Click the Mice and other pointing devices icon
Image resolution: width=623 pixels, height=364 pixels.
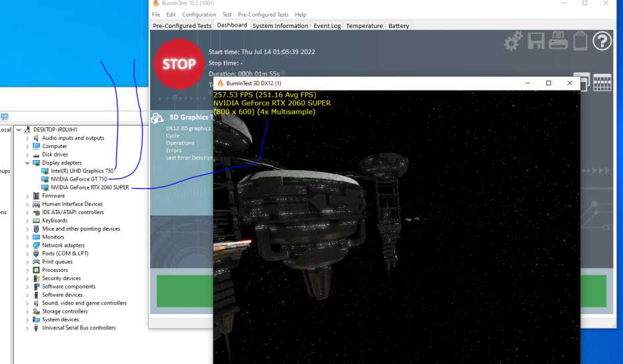tap(36, 229)
